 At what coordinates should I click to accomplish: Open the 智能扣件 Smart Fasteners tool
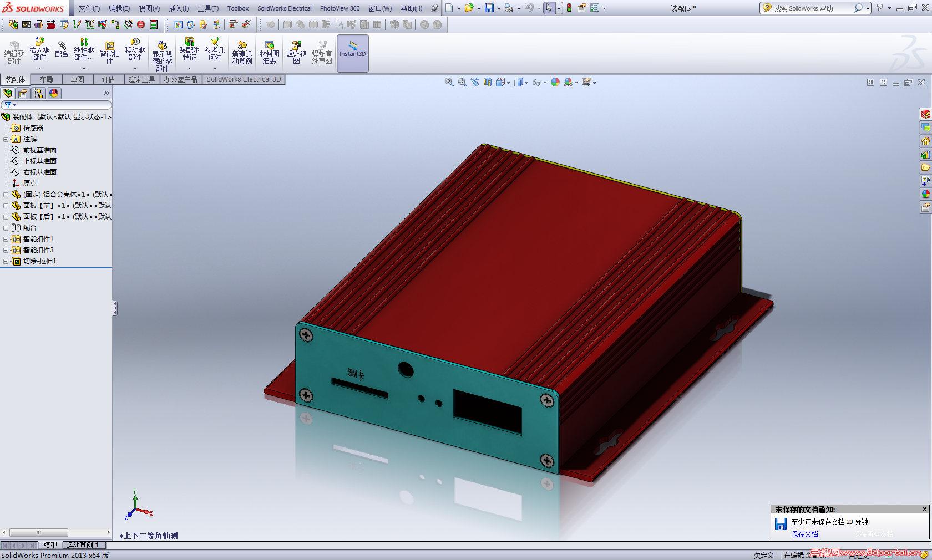pyautogui.click(x=109, y=53)
